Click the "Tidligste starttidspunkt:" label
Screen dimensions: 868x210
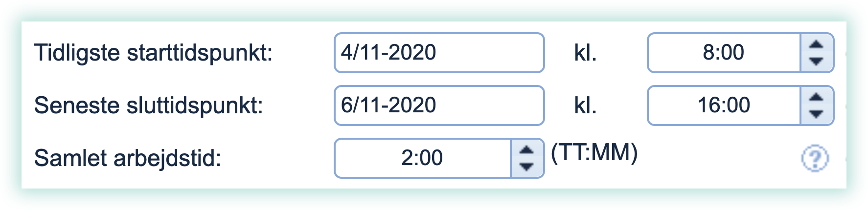point(153,53)
